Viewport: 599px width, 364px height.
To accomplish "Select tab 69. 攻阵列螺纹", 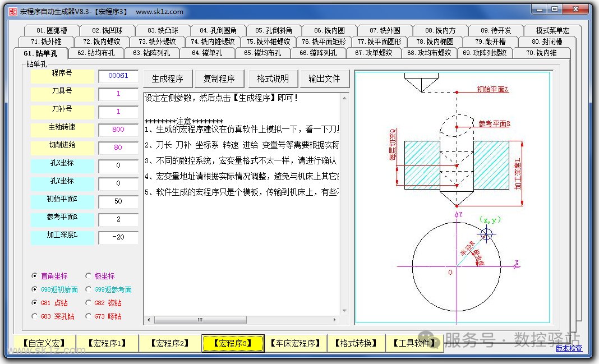I will (485, 53).
